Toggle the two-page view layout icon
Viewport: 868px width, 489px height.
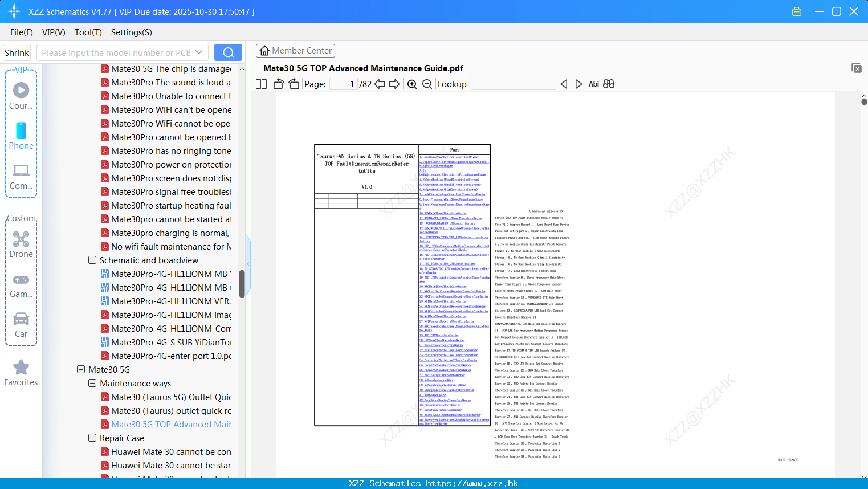pos(261,84)
